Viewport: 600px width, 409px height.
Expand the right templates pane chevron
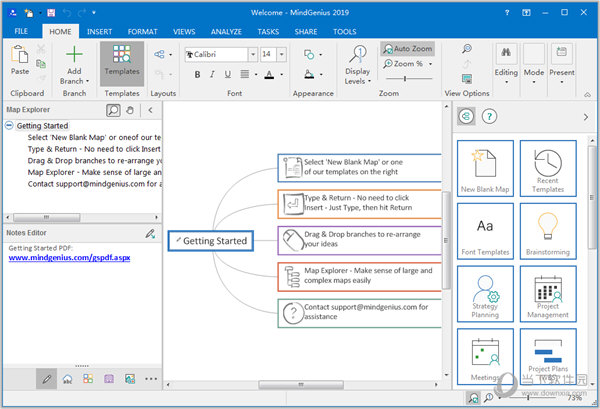[x=585, y=117]
